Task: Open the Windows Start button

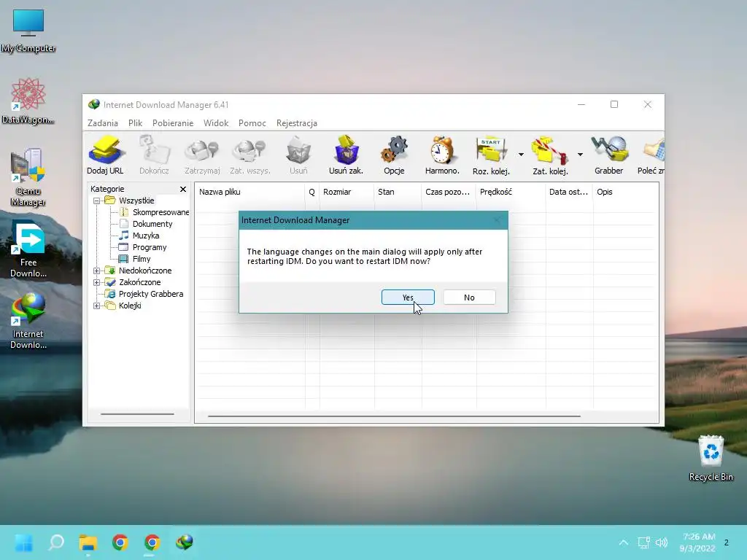Action: (24, 542)
